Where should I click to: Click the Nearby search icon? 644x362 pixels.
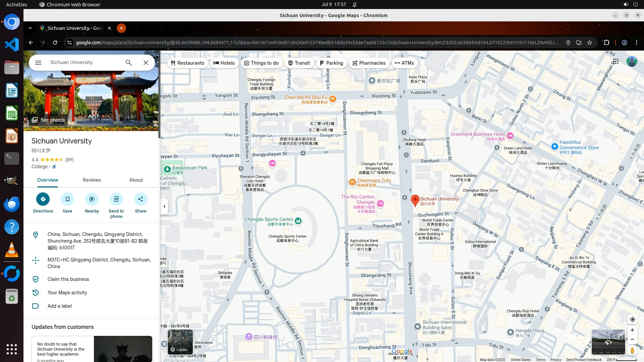(x=92, y=199)
